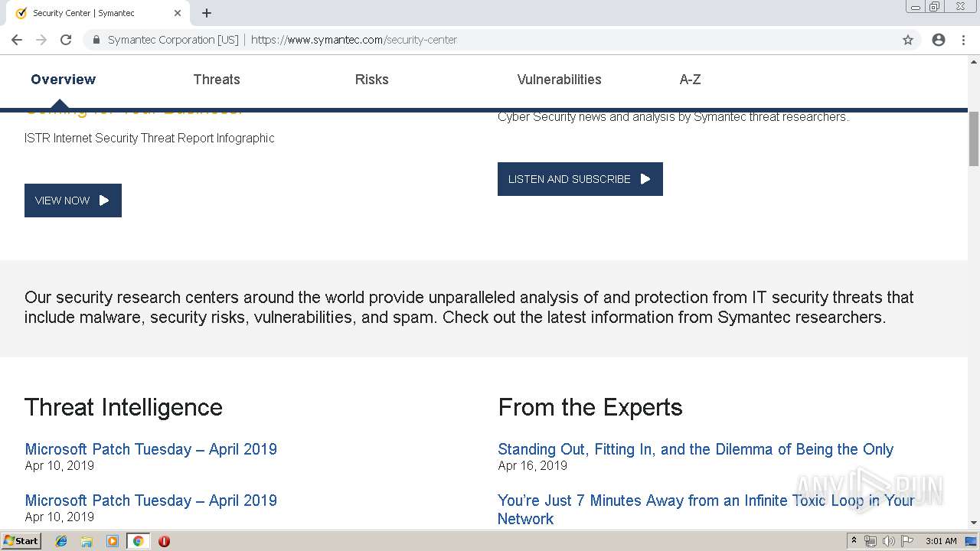Launch Internet Explorer from the taskbar
This screenshot has width=980, height=551.
61,541
